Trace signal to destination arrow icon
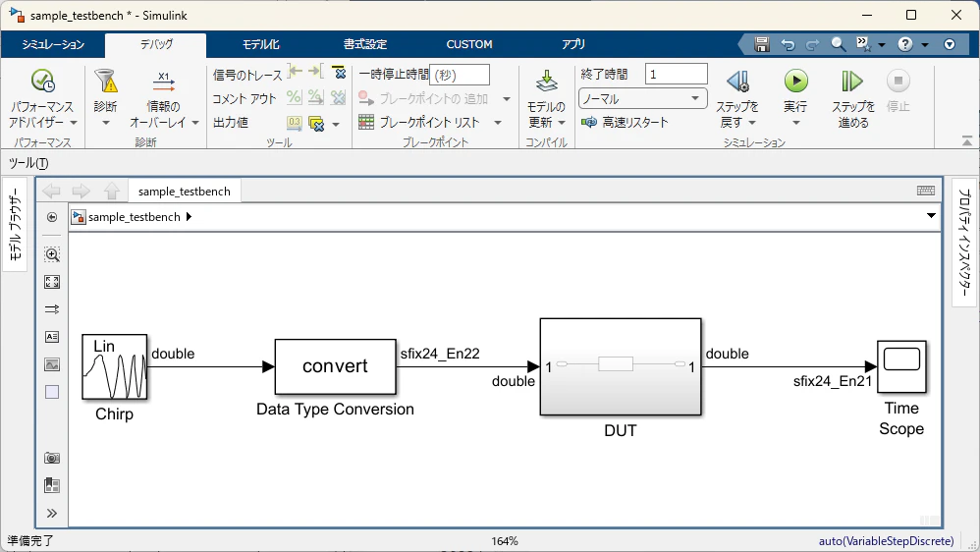980x552 pixels. coord(316,72)
